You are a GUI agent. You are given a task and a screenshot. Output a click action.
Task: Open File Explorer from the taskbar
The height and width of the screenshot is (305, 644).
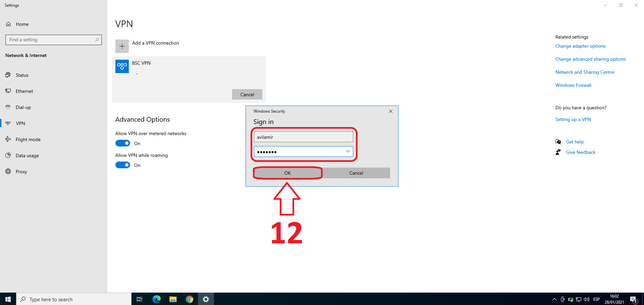[173, 299]
